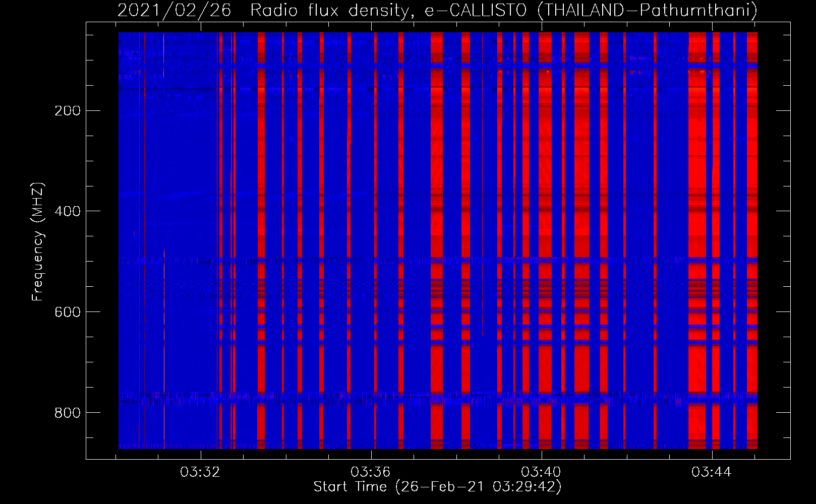Click the date "2021/02/26" in the title
Screen dimensions: 816x504
click(x=174, y=10)
